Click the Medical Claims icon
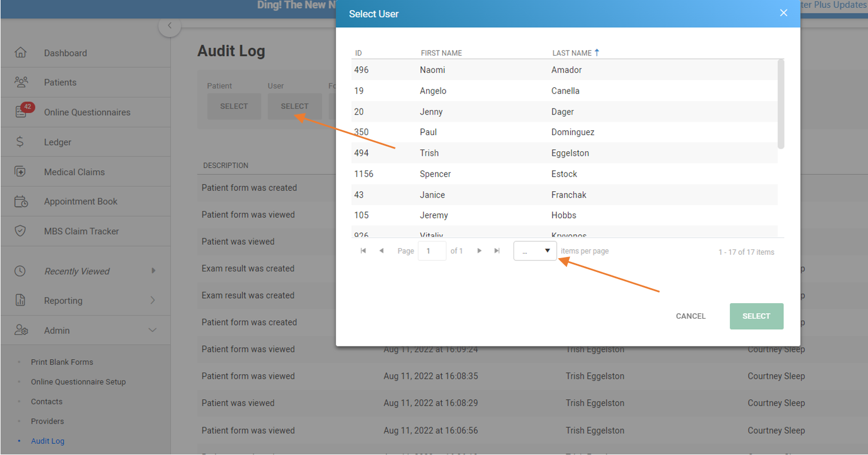868x455 pixels. (x=21, y=171)
